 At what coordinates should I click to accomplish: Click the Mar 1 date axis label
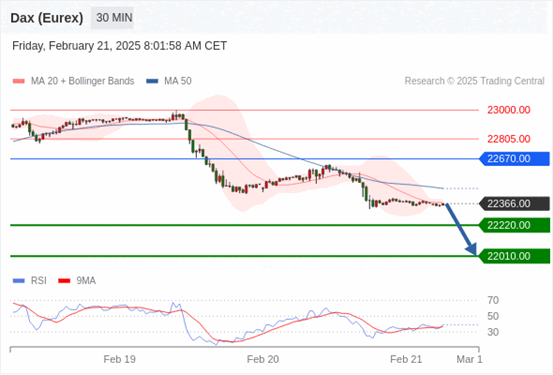469,359
